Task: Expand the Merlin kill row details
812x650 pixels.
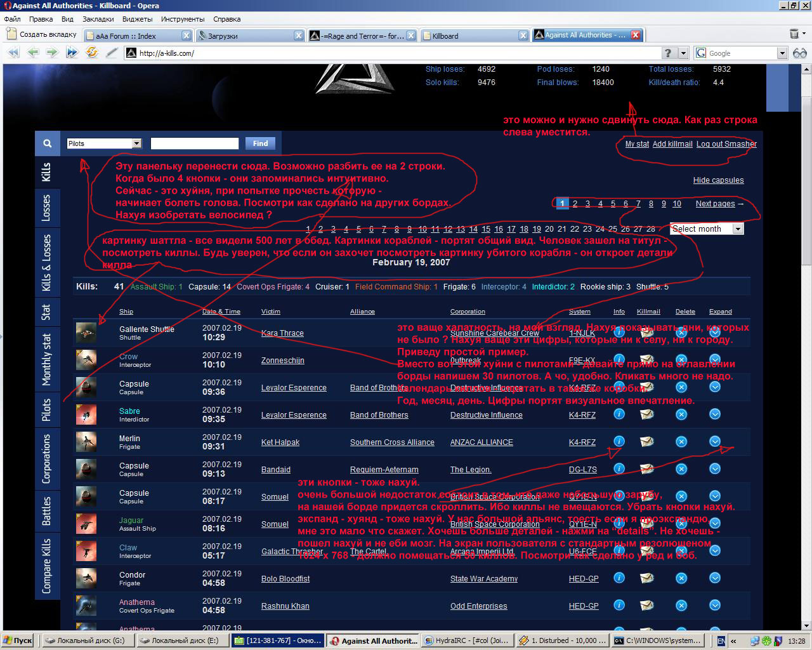Action: click(715, 441)
